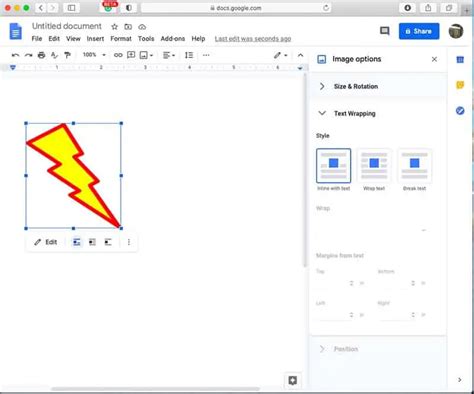This screenshot has width=474, height=394.
Task: Open the Google Docs home icon
Action: click(16, 32)
